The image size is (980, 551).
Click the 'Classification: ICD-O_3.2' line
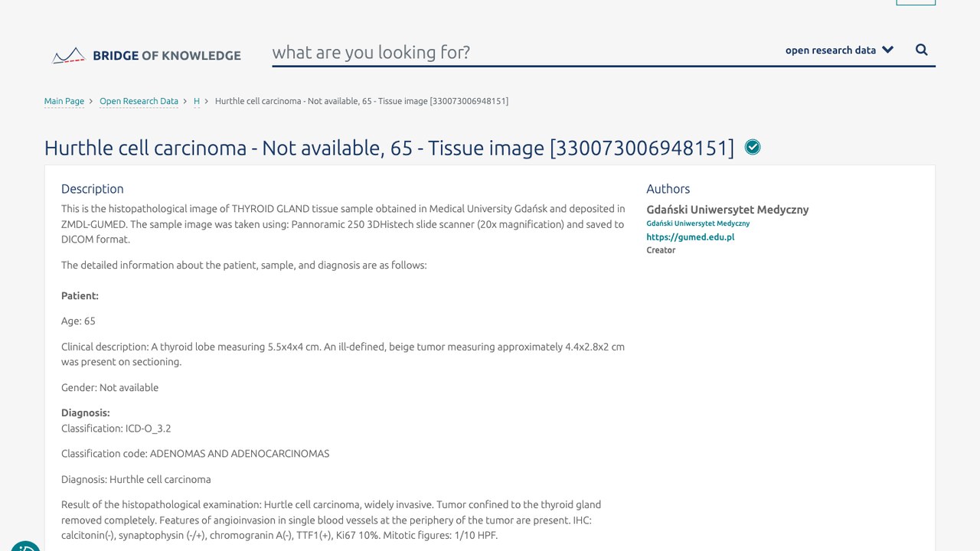click(x=116, y=429)
